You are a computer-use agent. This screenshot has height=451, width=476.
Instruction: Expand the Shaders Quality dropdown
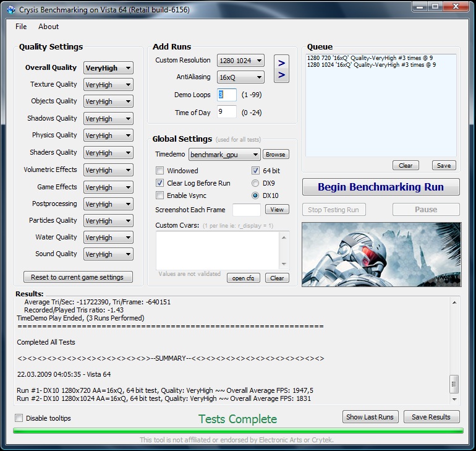coord(108,153)
